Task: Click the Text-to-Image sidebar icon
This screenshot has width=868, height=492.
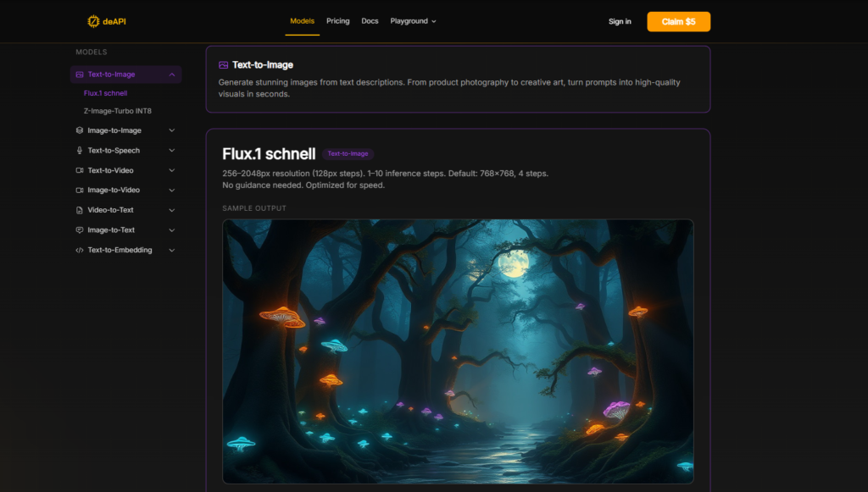Action: click(x=79, y=75)
